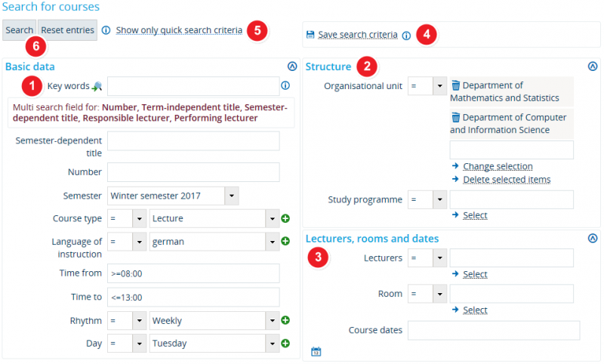This screenshot has height=364, width=604.
Task: Open the Rhythm value dropdown showing Weekly
Action: coord(273,320)
